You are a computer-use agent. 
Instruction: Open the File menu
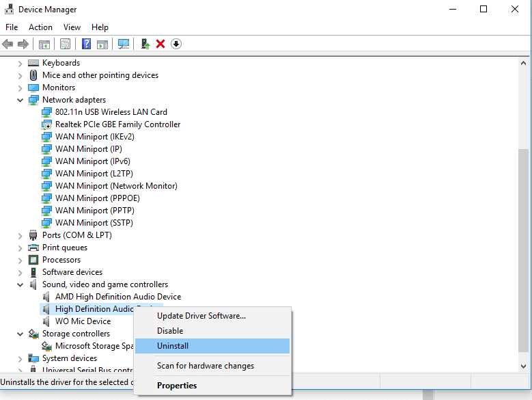coord(12,27)
